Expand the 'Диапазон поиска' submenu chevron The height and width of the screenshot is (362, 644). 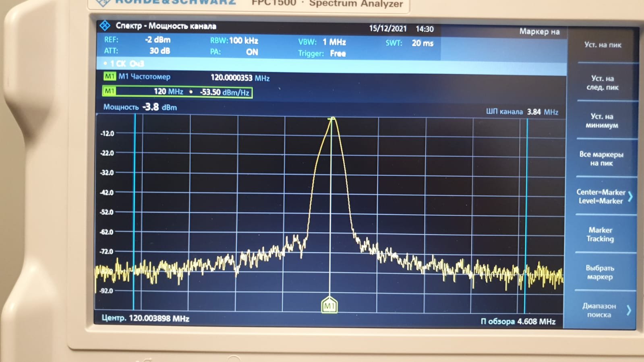click(629, 310)
